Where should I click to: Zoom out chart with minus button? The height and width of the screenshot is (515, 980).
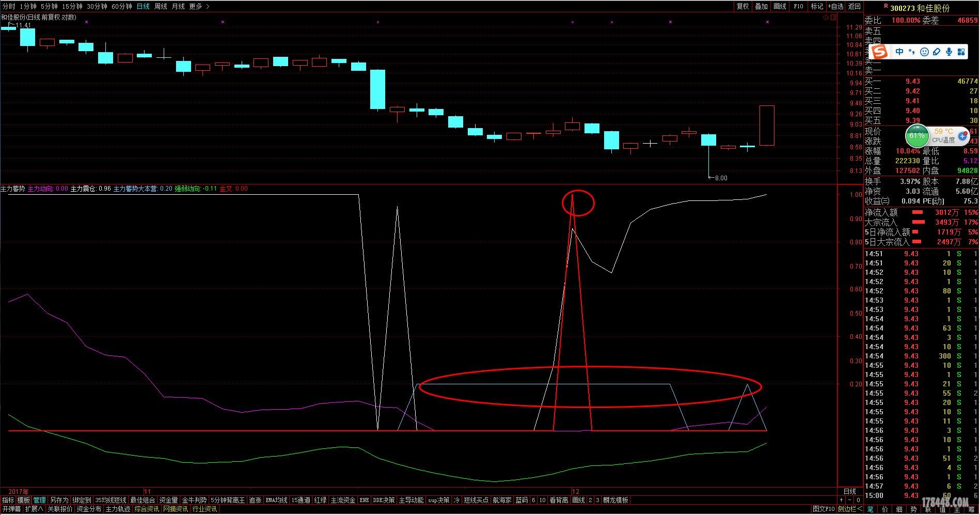(850, 500)
